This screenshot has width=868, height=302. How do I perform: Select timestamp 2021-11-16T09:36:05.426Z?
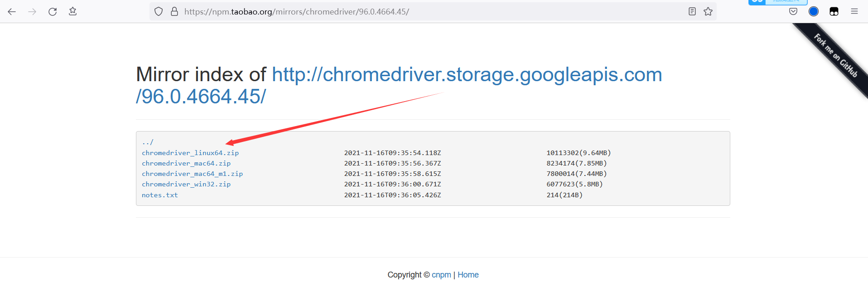(x=392, y=195)
